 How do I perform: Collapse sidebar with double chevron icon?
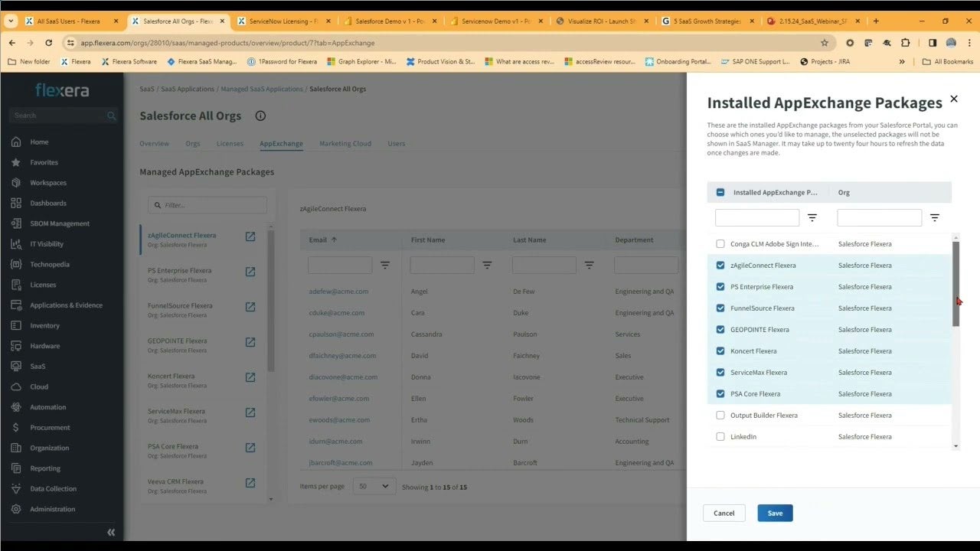pos(111,532)
